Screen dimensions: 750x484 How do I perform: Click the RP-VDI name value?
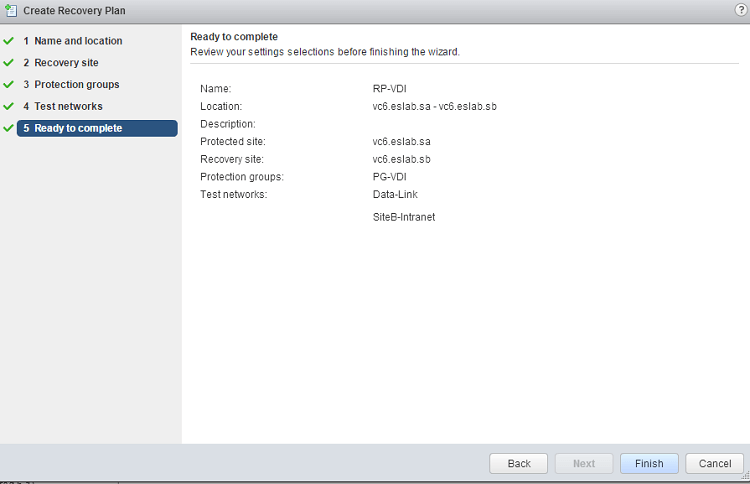[x=389, y=89]
